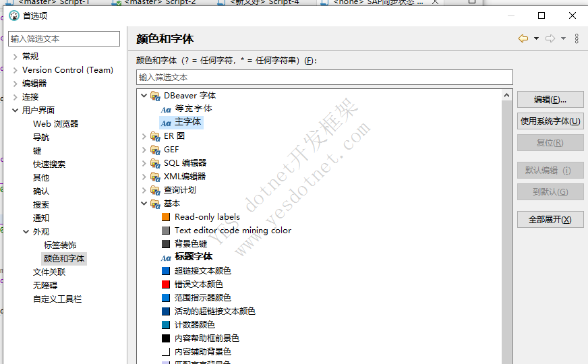Select the 范围指示器颜色 swatch

pyautogui.click(x=166, y=298)
